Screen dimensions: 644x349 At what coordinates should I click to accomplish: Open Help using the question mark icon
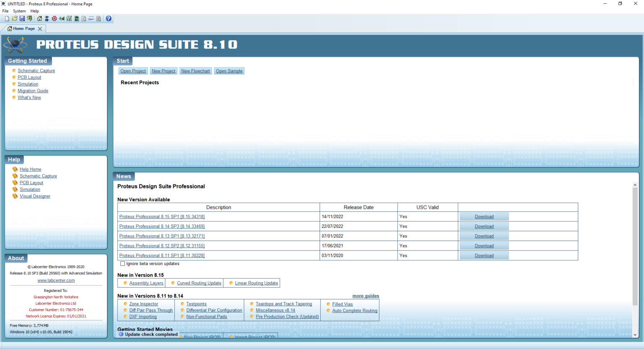(x=109, y=18)
